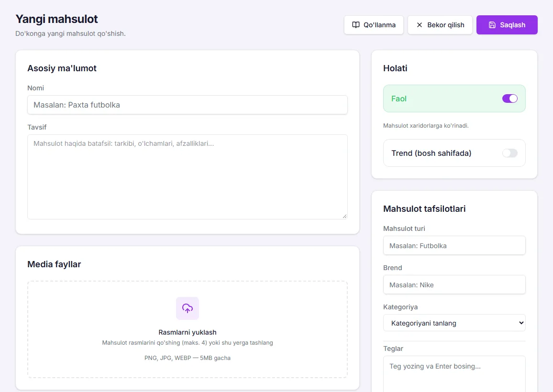This screenshot has height=392, width=553.
Task: Focus the Nomi product name field
Action: click(x=187, y=105)
